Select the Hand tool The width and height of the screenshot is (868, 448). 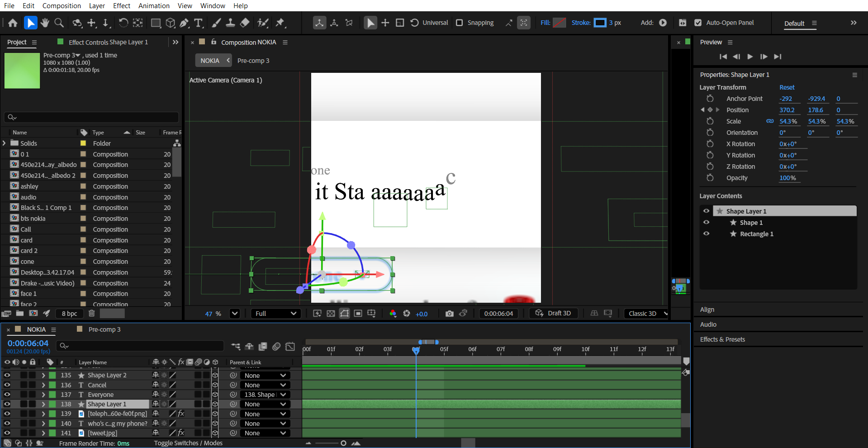click(44, 23)
